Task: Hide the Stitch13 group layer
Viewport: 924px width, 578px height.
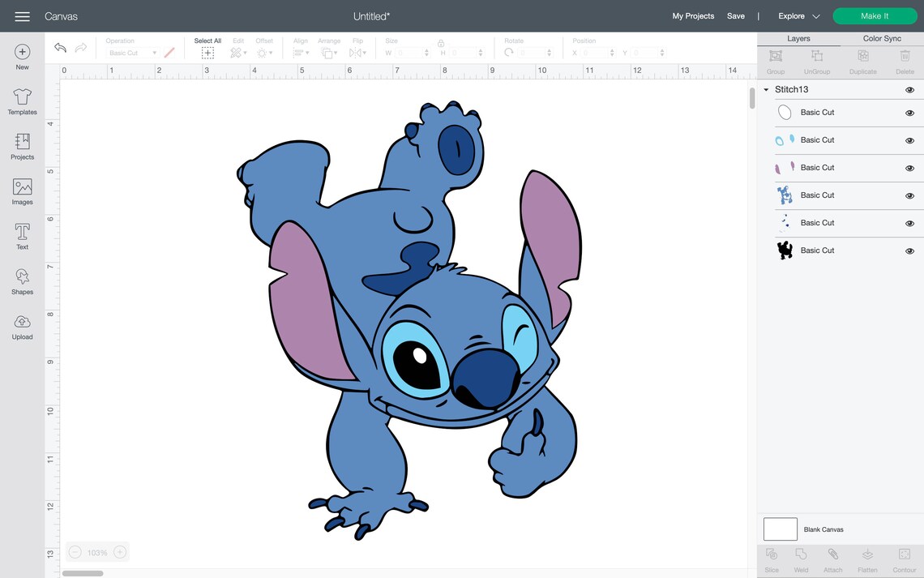Action: tap(909, 89)
